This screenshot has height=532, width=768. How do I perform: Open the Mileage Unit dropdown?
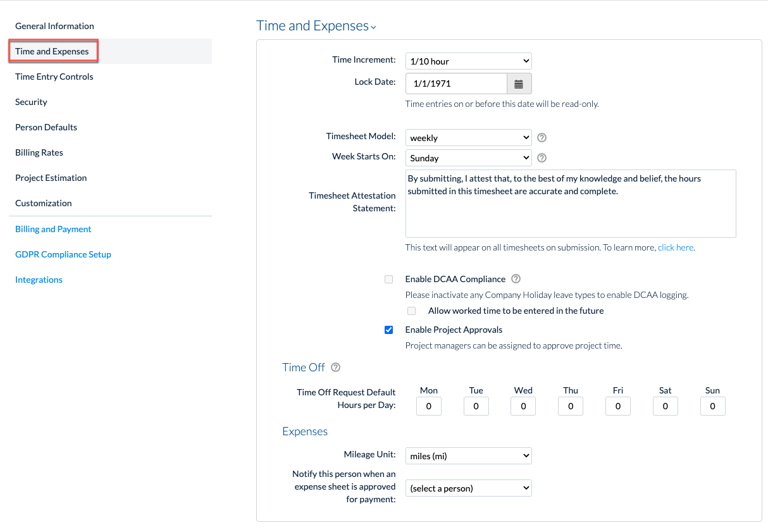pos(469,455)
